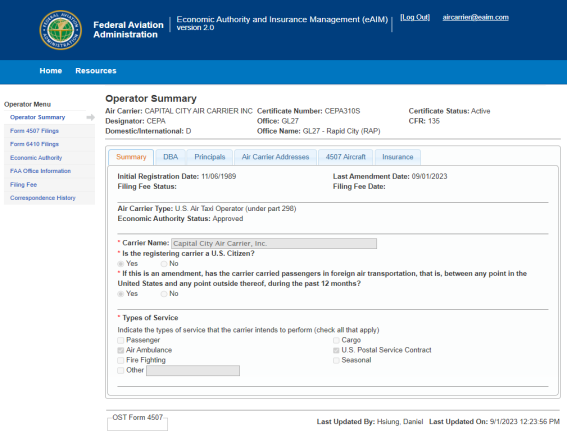Open the Home menu
567x432 pixels.
click(x=51, y=71)
